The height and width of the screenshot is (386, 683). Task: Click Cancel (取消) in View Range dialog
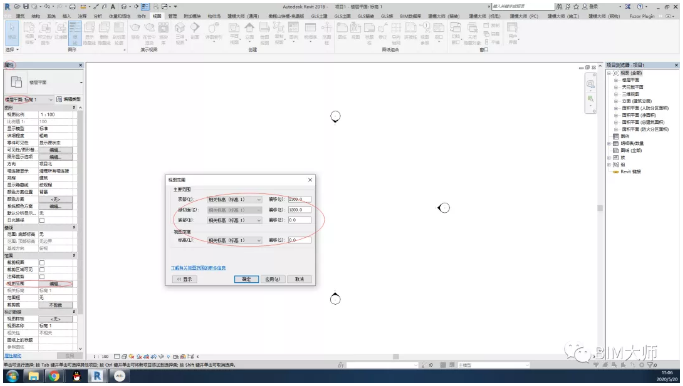pos(300,279)
